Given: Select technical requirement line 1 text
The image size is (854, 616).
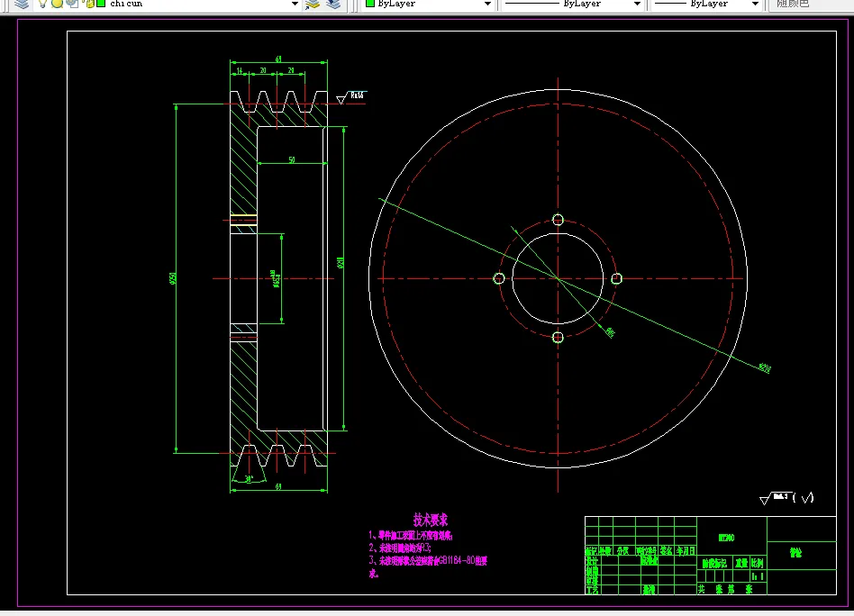Looking at the screenshot, I should 411,536.
